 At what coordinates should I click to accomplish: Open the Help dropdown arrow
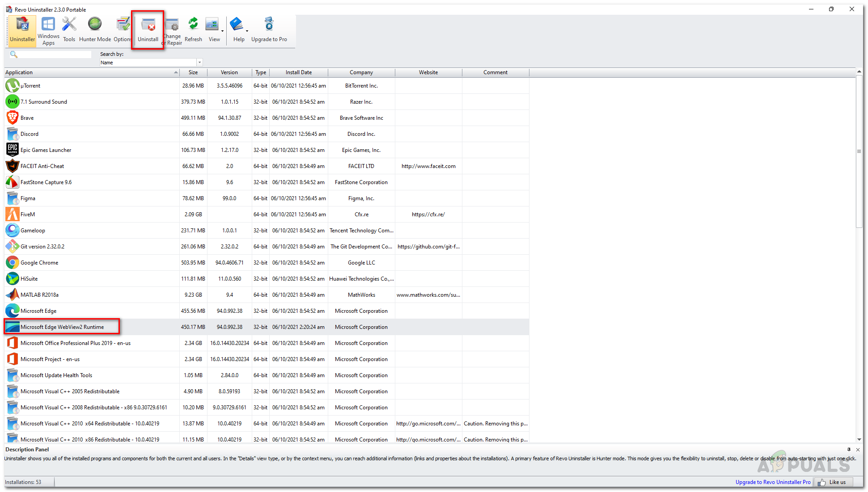pos(247,31)
